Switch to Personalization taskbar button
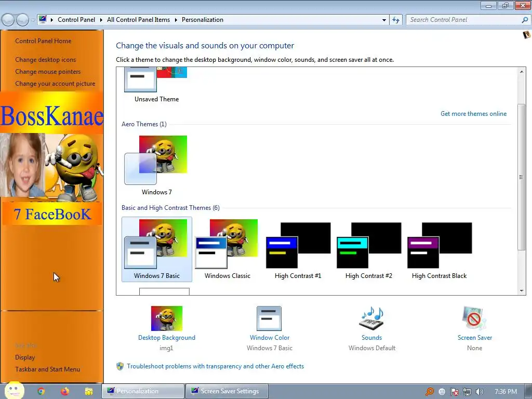The width and height of the screenshot is (532, 399). 143,391
